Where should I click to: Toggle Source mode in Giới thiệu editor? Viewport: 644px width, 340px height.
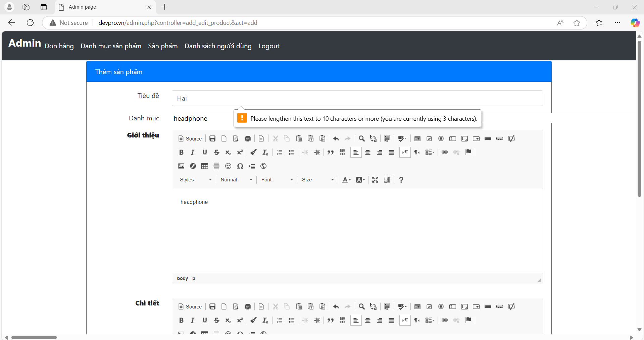click(x=190, y=139)
